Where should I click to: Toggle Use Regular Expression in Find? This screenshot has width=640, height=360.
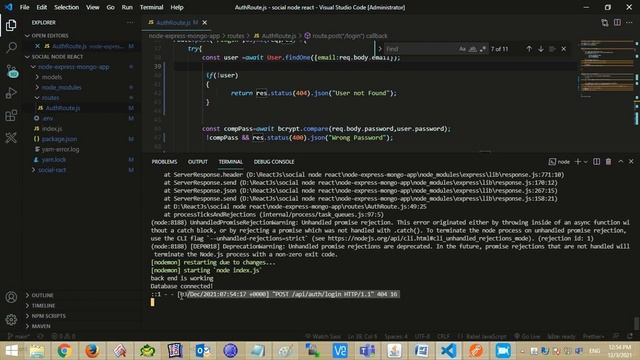[x=483, y=49]
